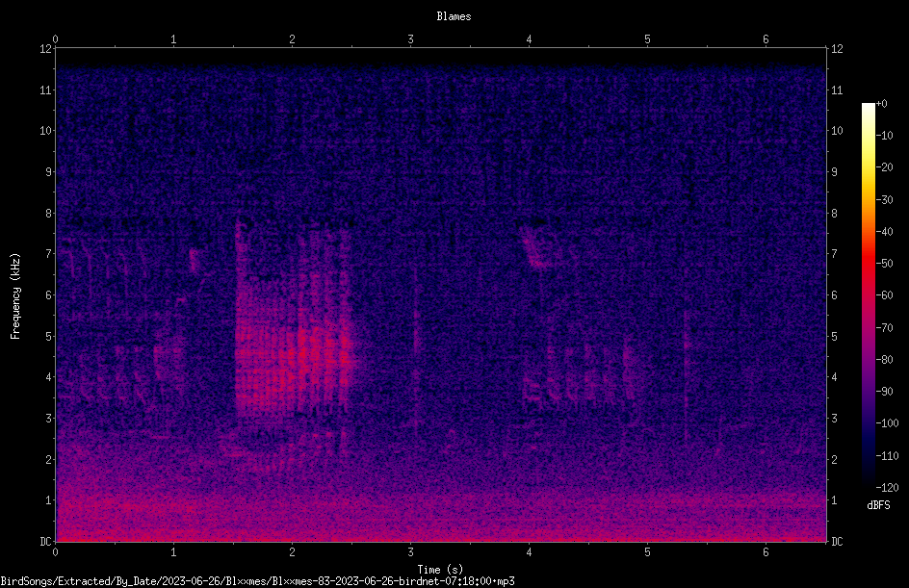Image resolution: width=909 pixels, height=588 pixels.
Task: Select the "-20" color scale label
Action: click(885, 167)
